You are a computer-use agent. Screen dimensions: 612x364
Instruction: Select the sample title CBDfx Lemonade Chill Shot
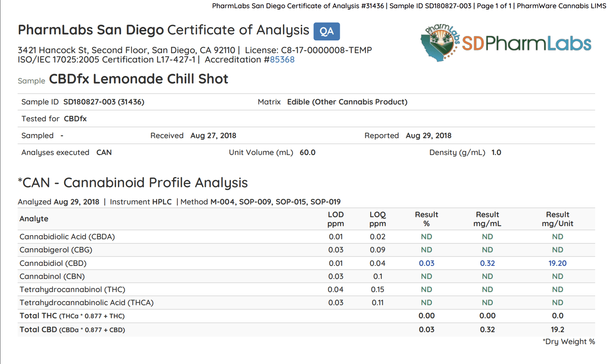138,79
